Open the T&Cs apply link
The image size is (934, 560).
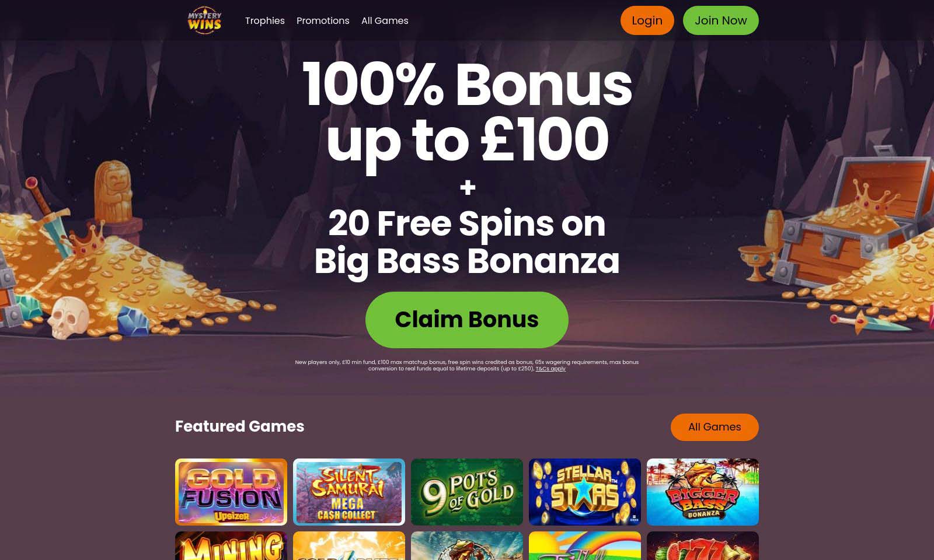tap(550, 369)
